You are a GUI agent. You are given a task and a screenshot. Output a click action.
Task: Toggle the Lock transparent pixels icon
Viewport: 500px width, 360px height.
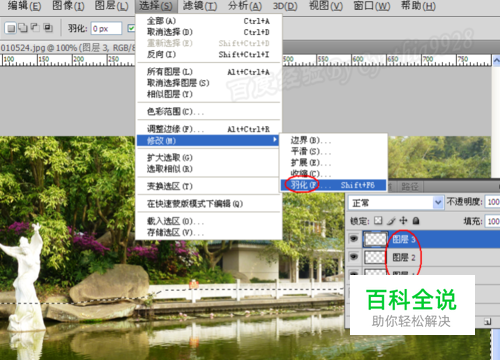click(378, 221)
